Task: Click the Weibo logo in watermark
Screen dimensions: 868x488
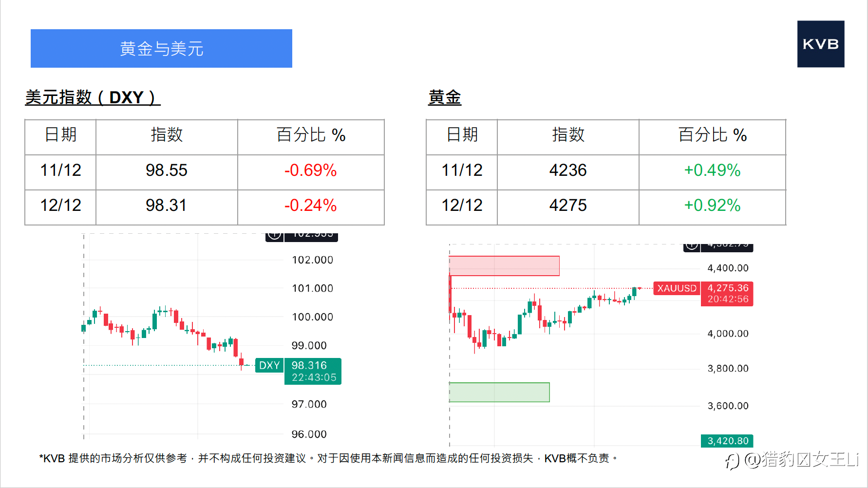Action: (x=732, y=460)
